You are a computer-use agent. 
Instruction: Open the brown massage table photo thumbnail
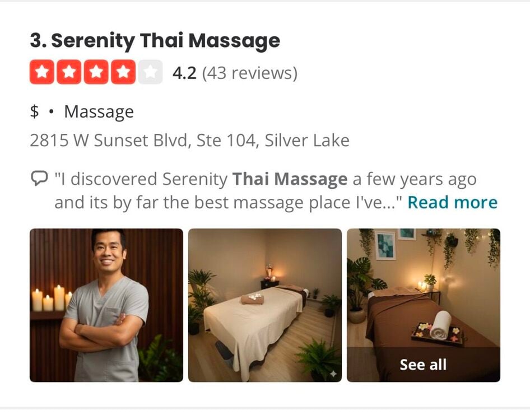(x=424, y=288)
